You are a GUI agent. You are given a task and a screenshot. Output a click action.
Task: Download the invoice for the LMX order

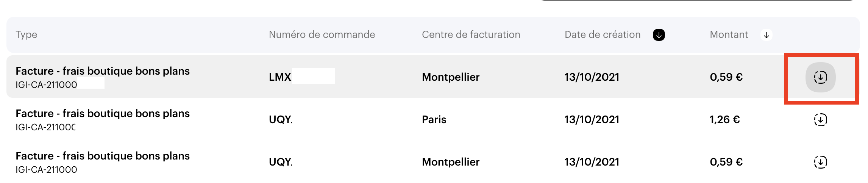(x=820, y=77)
